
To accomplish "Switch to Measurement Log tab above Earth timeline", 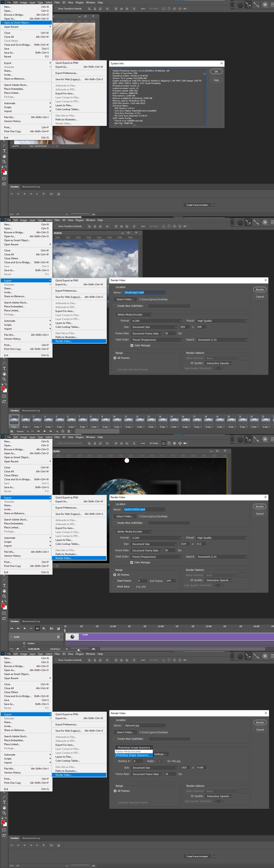I will 31,621.
